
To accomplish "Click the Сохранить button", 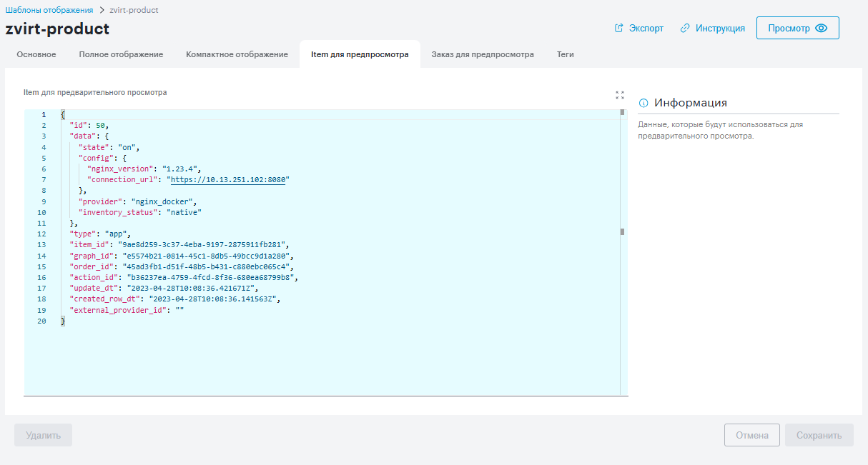I will point(819,435).
